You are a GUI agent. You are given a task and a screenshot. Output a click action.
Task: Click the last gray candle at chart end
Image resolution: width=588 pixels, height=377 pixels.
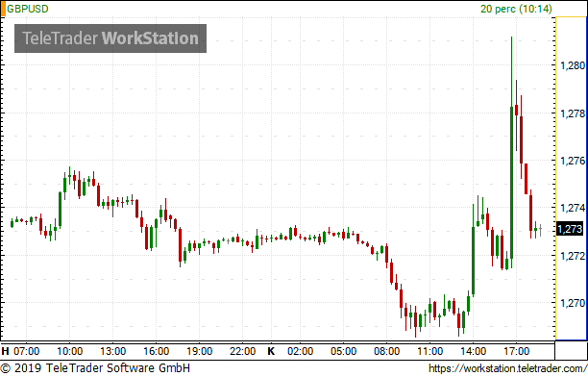click(540, 229)
